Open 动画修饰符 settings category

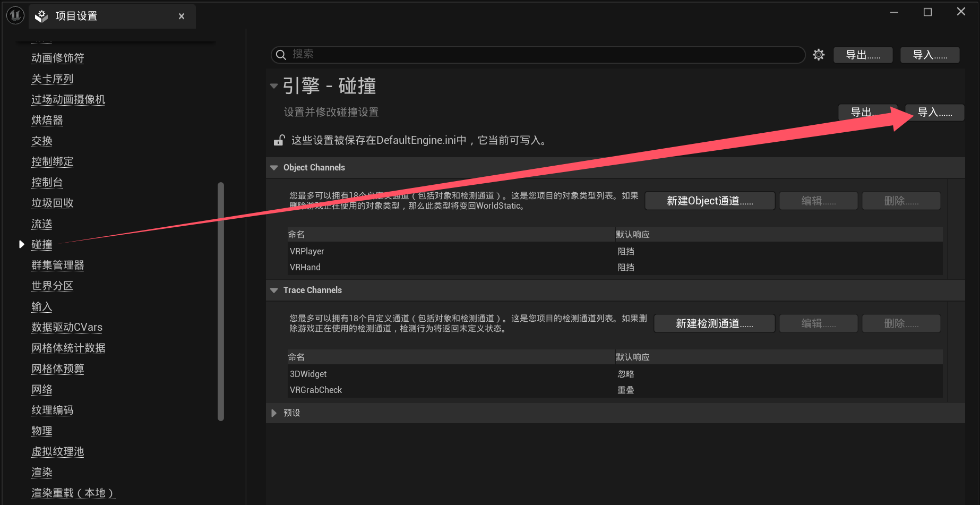click(58, 58)
